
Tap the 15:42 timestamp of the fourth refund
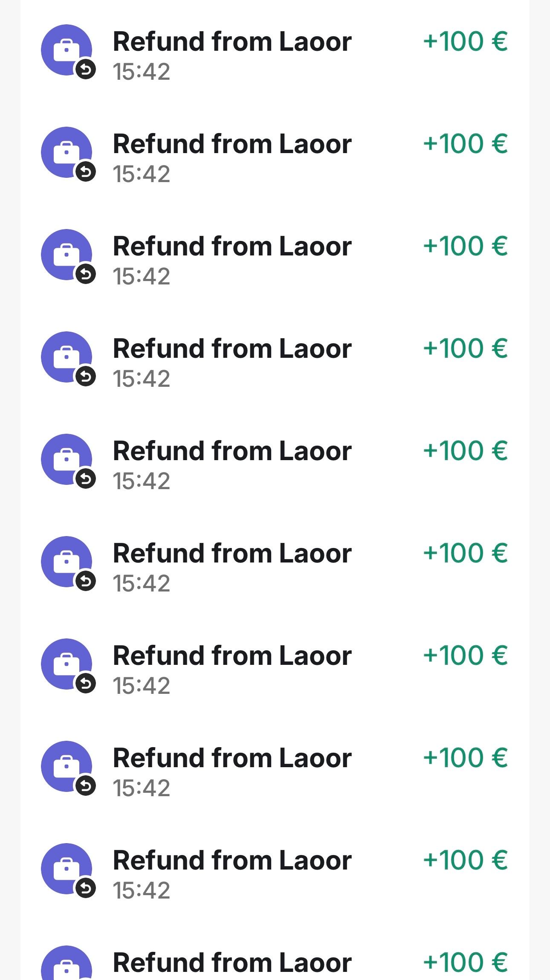pyautogui.click(x=142, y=379)
